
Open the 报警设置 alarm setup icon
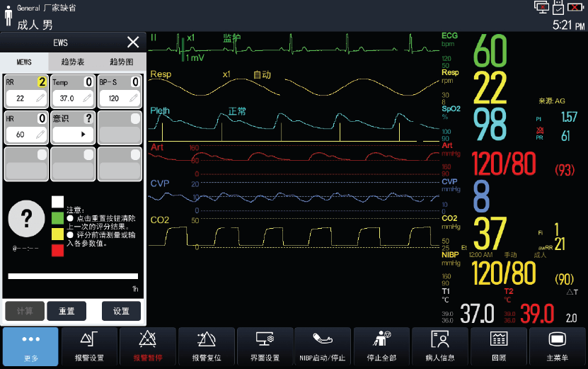89,346
